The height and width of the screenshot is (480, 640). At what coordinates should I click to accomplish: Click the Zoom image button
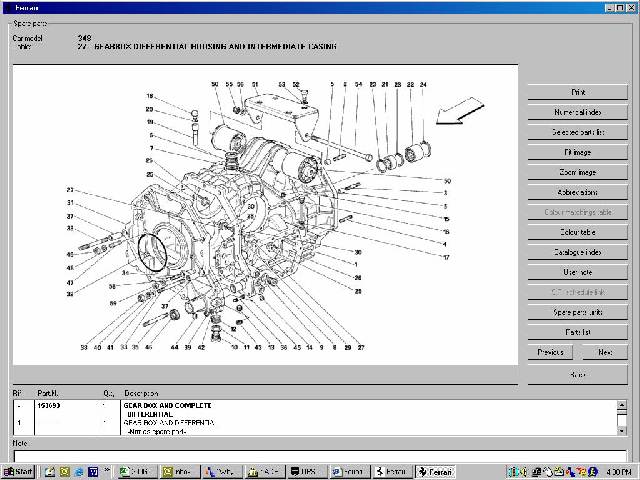tap(578, 172)
